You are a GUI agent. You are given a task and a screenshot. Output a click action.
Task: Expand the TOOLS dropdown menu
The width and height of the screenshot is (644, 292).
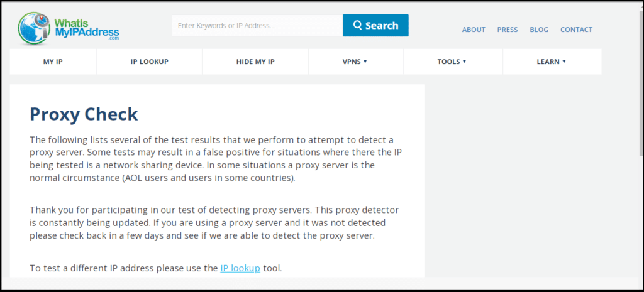(x=453, y=62)
